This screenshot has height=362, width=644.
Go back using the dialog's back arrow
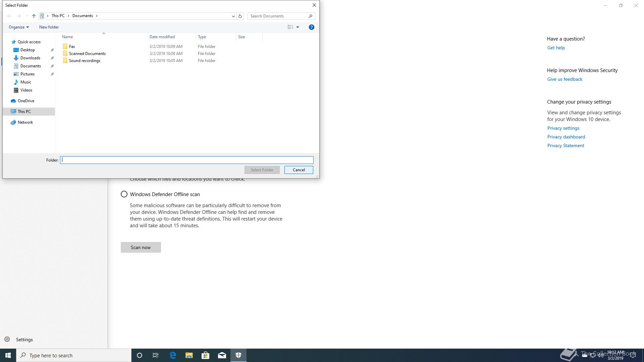coord(9,16)
